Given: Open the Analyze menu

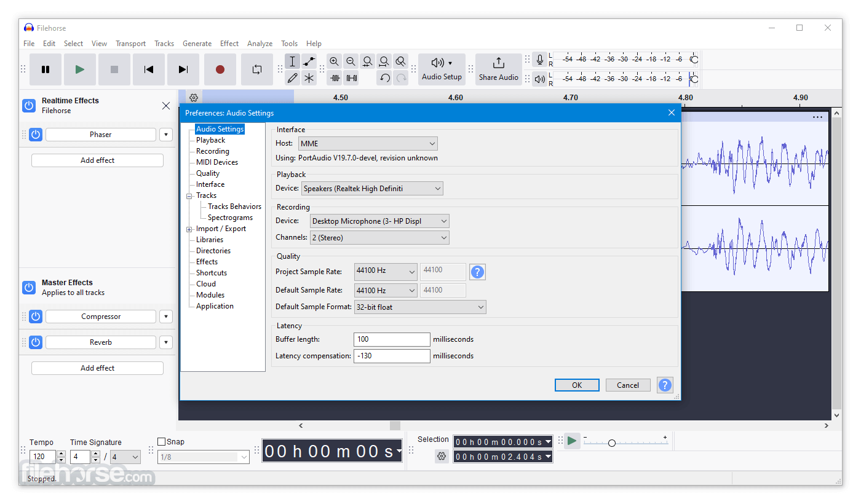Looking at the screenshot, I should click(x=260, y=44).
